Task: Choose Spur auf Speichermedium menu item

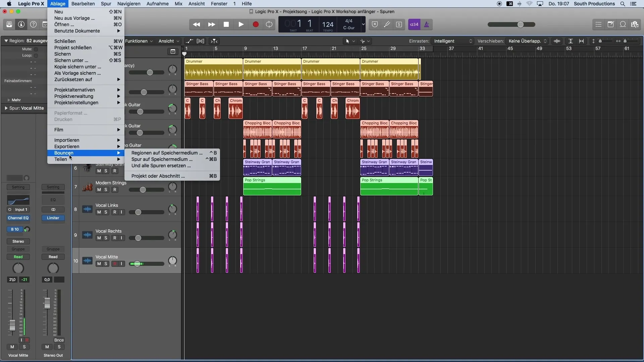Action: (172, 159)
